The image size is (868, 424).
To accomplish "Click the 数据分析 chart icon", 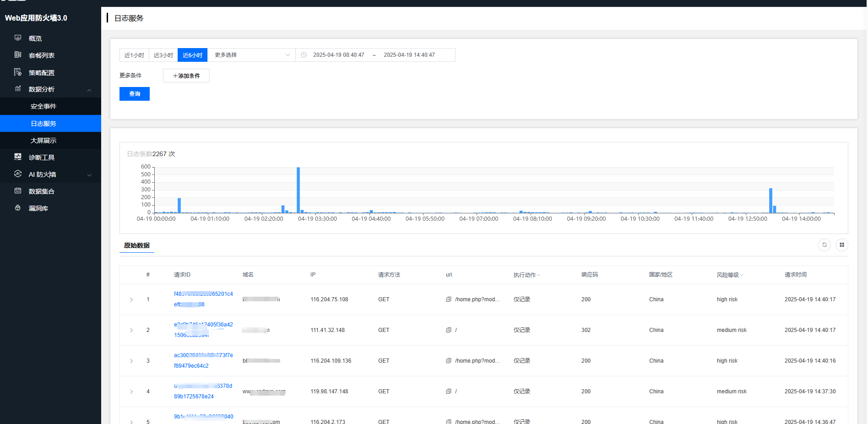I will (x=18, y=89).
